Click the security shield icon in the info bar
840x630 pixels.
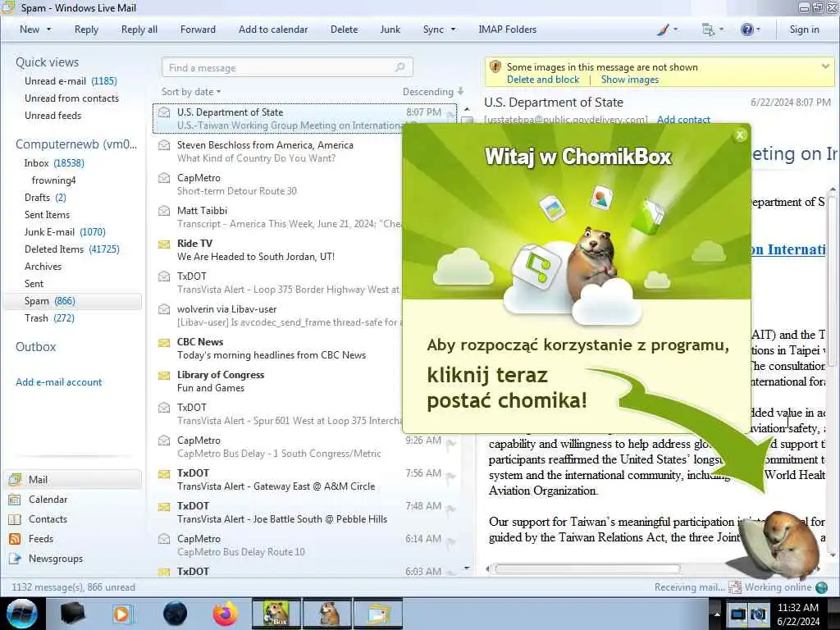pyautogui.click(x=495, y=66)
